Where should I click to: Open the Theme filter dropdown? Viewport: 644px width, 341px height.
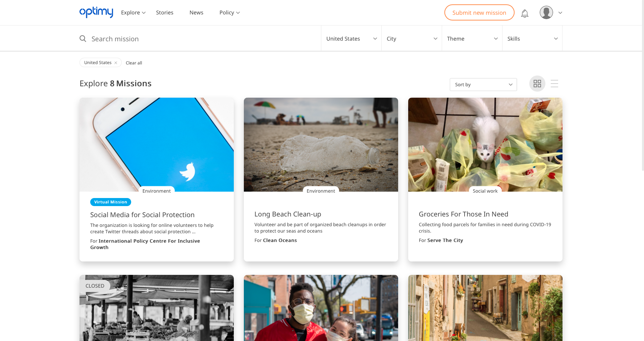tap(472, 39)
